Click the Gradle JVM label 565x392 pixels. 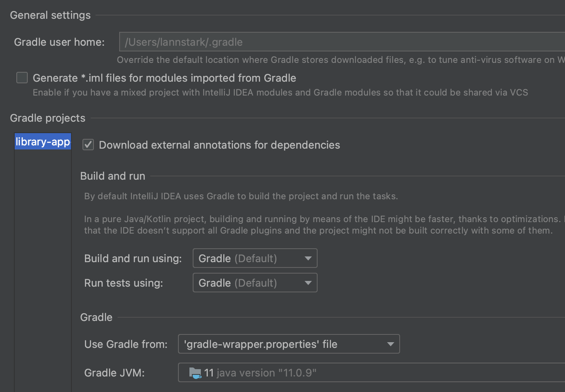pos(114,373)
